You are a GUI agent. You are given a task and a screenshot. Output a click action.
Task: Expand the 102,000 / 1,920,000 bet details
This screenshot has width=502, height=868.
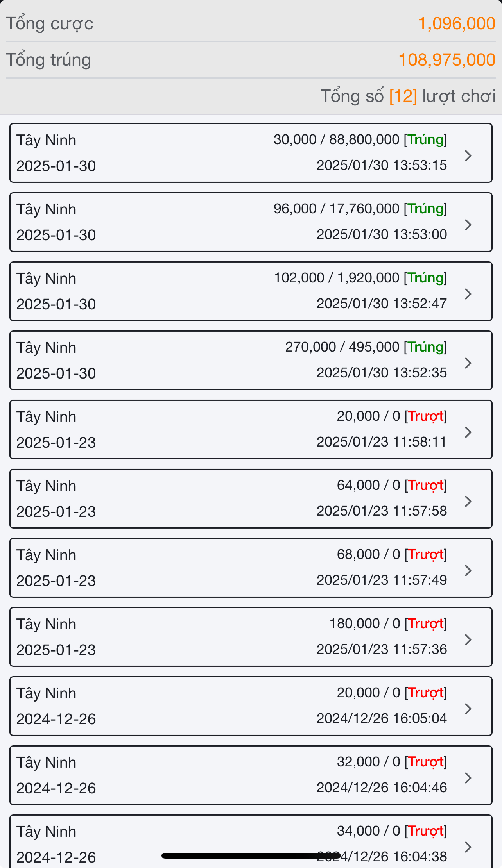coord(468,294)
